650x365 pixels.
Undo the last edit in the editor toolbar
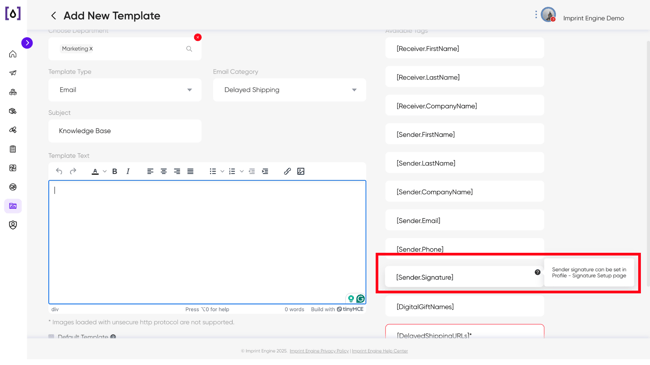click(x=59, y=171)
